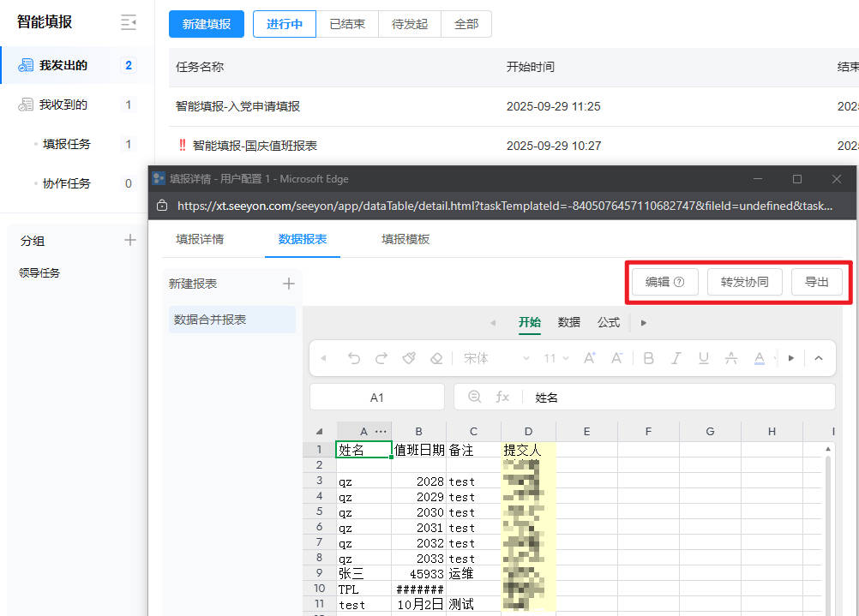
Task: Open the font size 11 dropdown
Action: (x=556, y=358)
